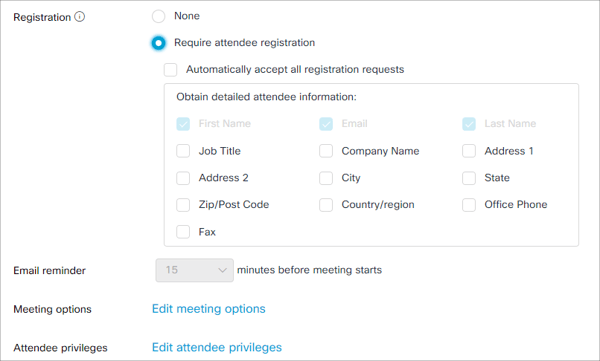Viewport: 600px width, 361px height.
Task: Open Edit attendee privileges link
Action: point(217,348)
